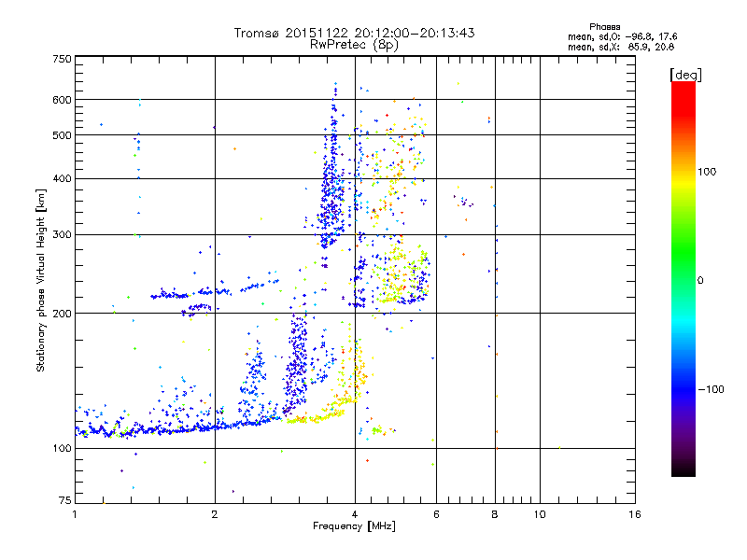The height and width of the screenshot is (560, 747).
Task: Click the '16' MHz frequency tick label
Action: [x=635, y=514]
